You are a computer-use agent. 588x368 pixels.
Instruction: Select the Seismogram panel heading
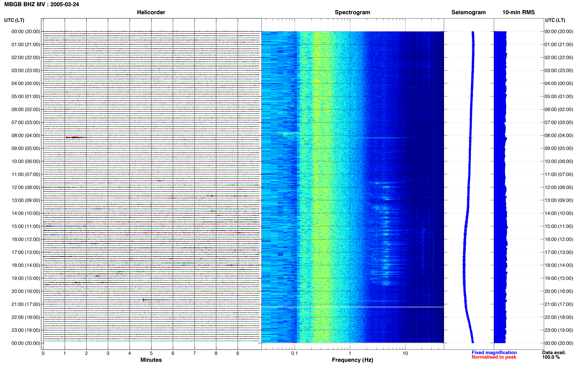pos(469,12)
